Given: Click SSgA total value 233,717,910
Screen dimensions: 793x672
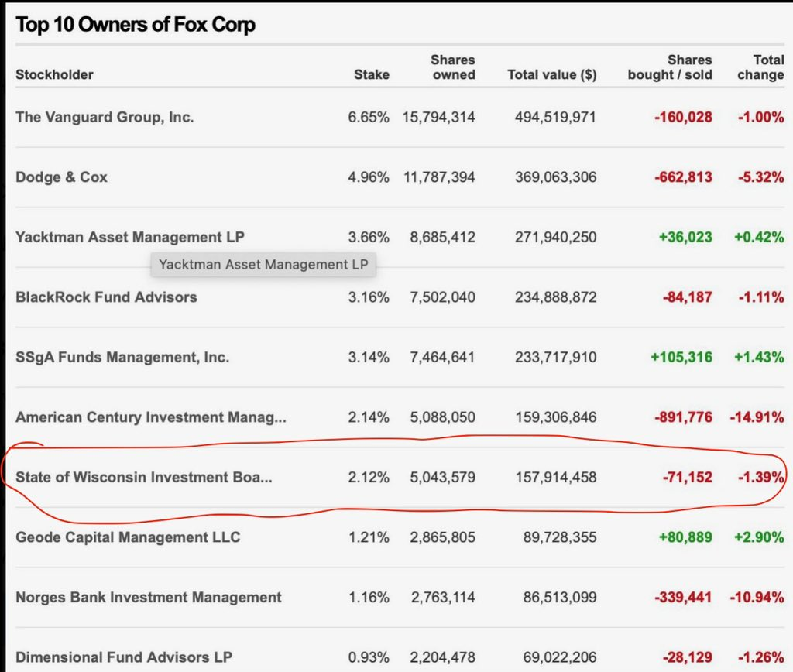Looking at the screenshot, I should [556, 357].
